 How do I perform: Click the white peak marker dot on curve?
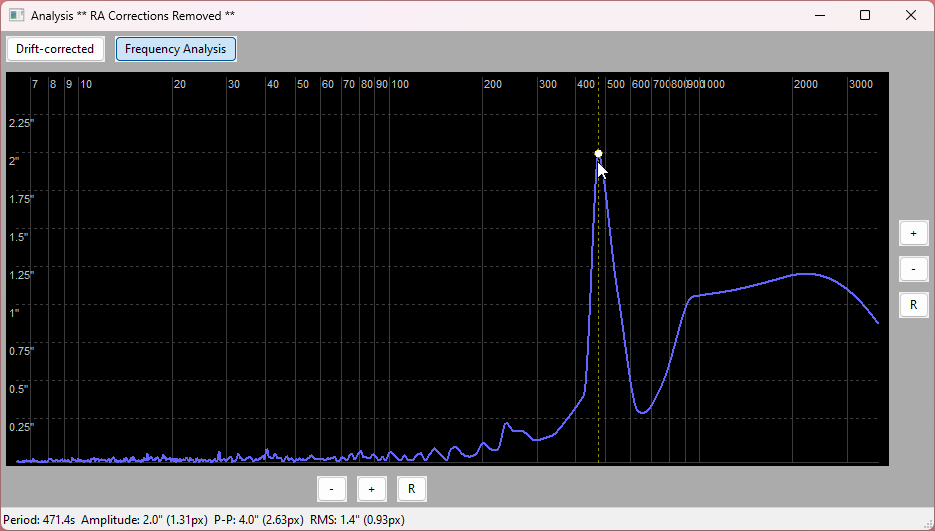click(x=598, y=153)
